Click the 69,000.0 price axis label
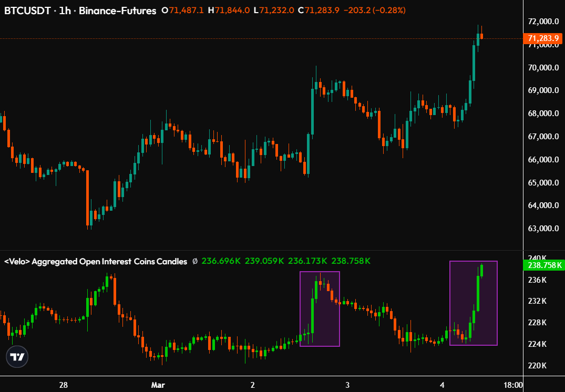The height and width of the screenshot is (392, 565). [543, 90]
